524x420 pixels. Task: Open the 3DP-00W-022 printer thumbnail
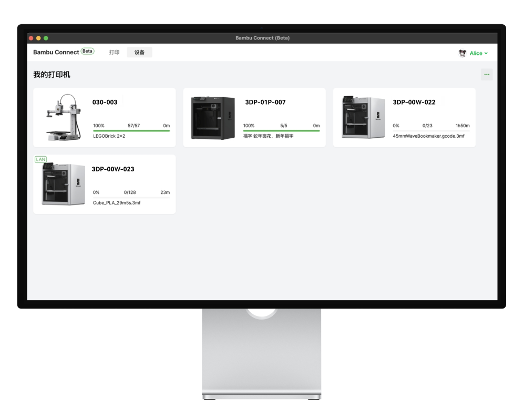tap(363, 117)
